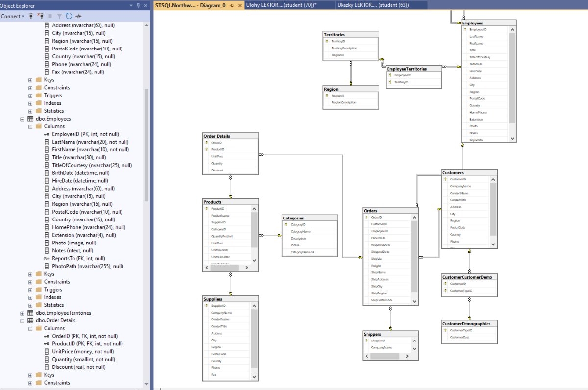This screenshot has width=588, height=390.
Task: Pin the Object Explorer panel with auto-hide icon
Action: 138,5
